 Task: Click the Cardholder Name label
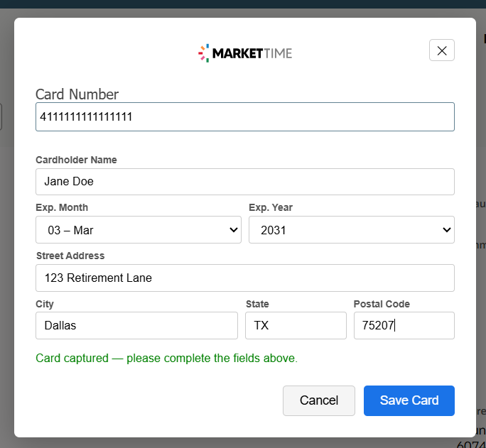(76, 160)
